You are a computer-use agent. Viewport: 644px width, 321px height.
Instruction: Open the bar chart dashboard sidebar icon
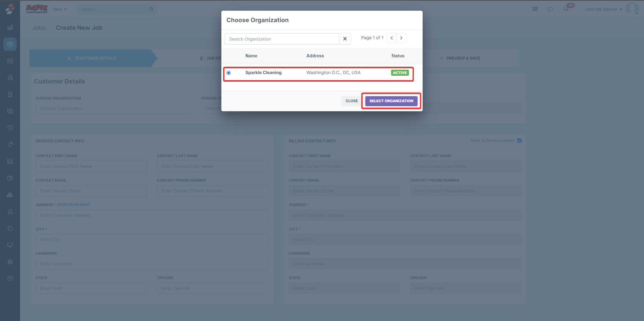[10, 27]
